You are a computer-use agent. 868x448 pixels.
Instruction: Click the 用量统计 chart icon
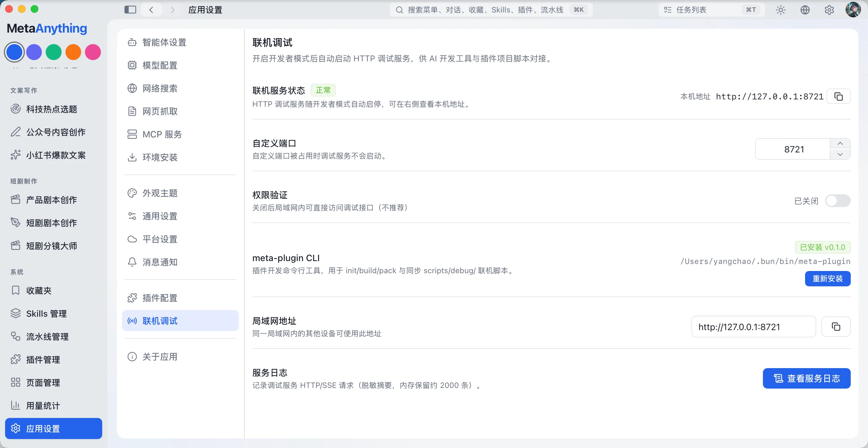16,405
